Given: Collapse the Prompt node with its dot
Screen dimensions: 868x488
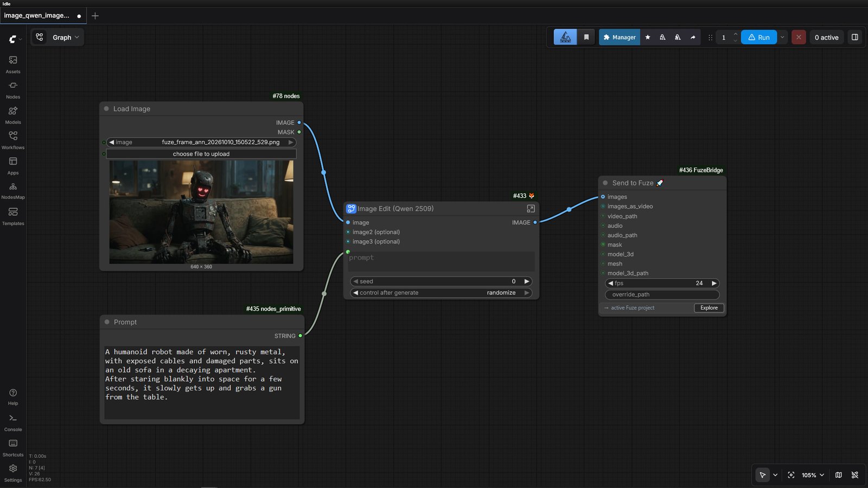Looking at the screenshot, I should coord(107,322).
